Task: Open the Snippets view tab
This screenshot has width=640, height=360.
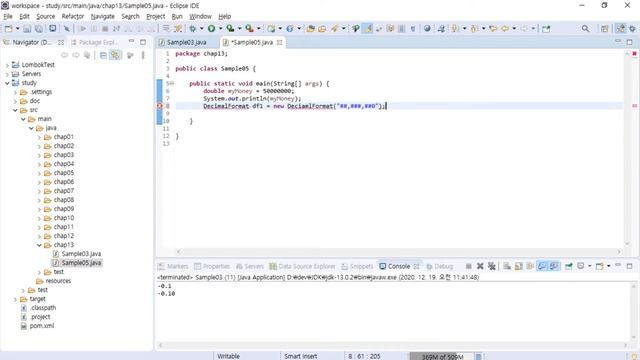Action: pos(357,266)
